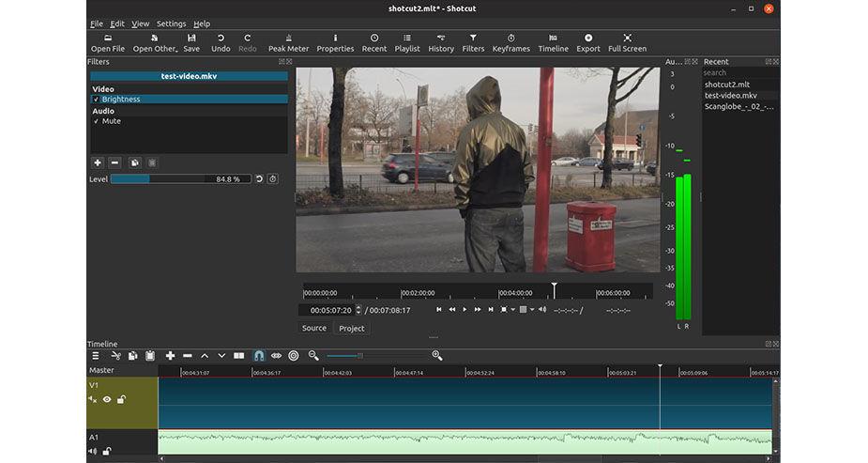This screenshot has height=463, width=868.
Task: Open the Settings menu
Action: click(x=171, y=23)
